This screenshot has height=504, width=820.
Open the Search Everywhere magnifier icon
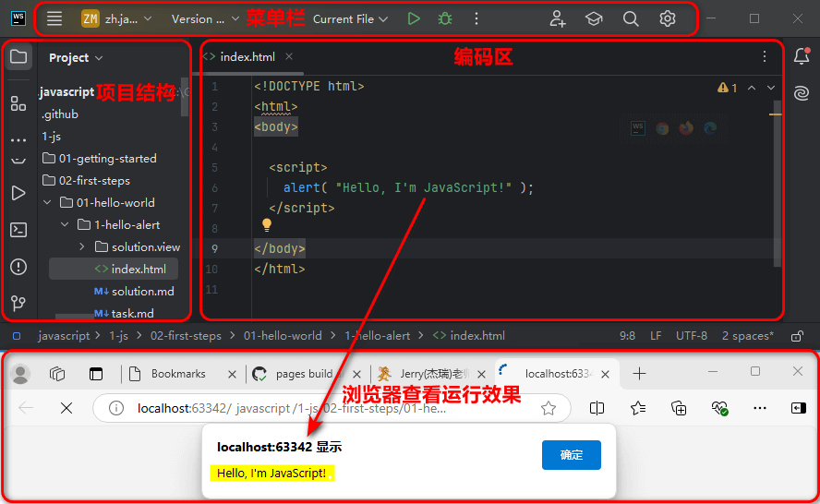(x=631, y=18)
